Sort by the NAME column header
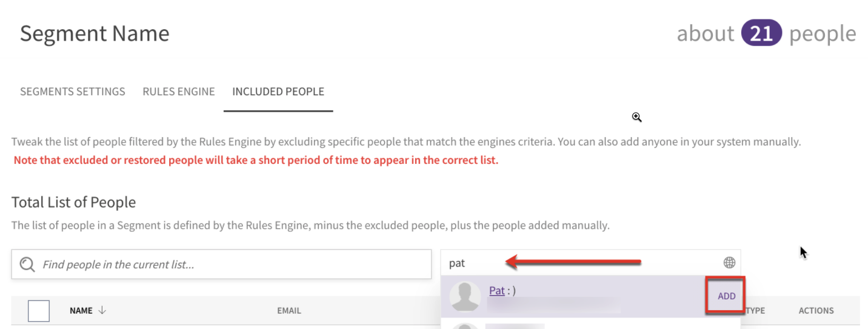Screen dimensions: 868x329 pyautogui.click(x=81, y=311)
